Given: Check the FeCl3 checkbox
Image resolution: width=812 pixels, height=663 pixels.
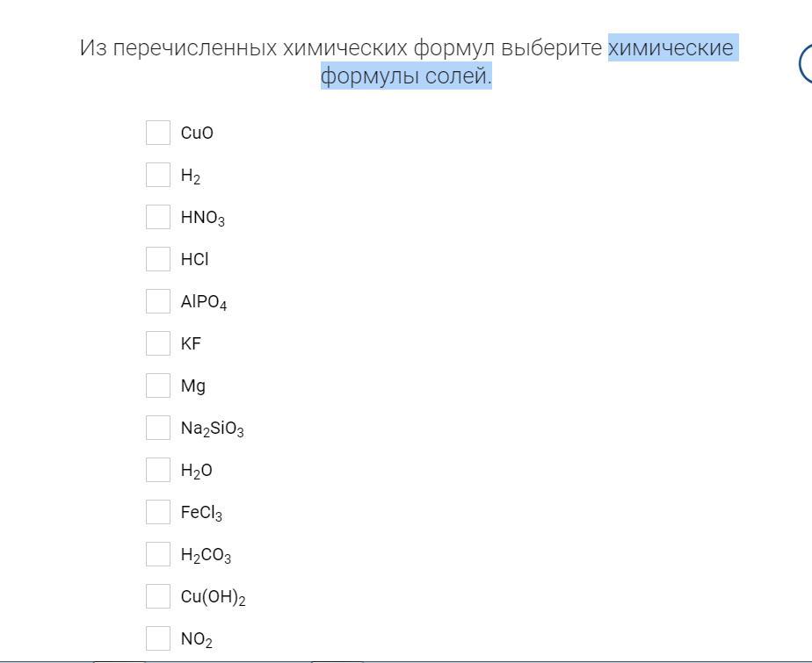Looking at the screenshot, I should click(x=158, y=512).
